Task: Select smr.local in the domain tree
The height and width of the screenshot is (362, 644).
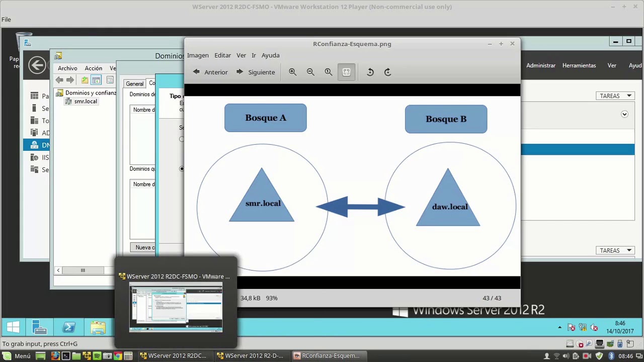Action: (81, 102)
